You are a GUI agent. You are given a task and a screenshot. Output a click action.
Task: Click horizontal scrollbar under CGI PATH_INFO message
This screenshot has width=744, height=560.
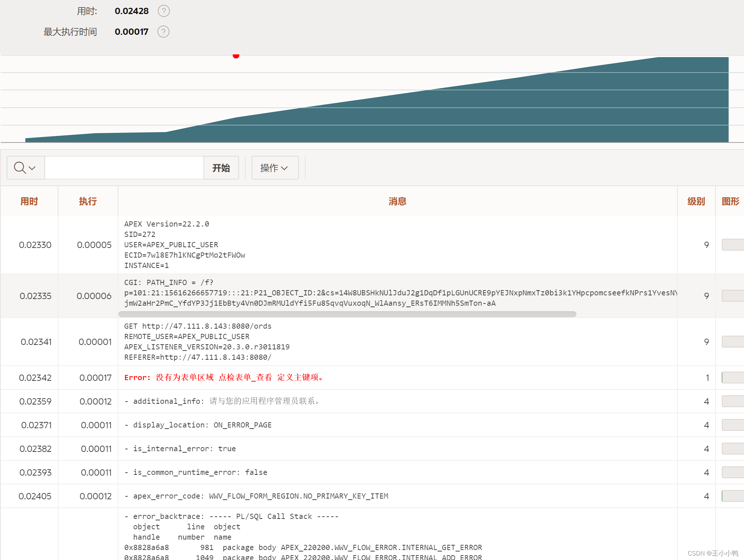point(347,314)
